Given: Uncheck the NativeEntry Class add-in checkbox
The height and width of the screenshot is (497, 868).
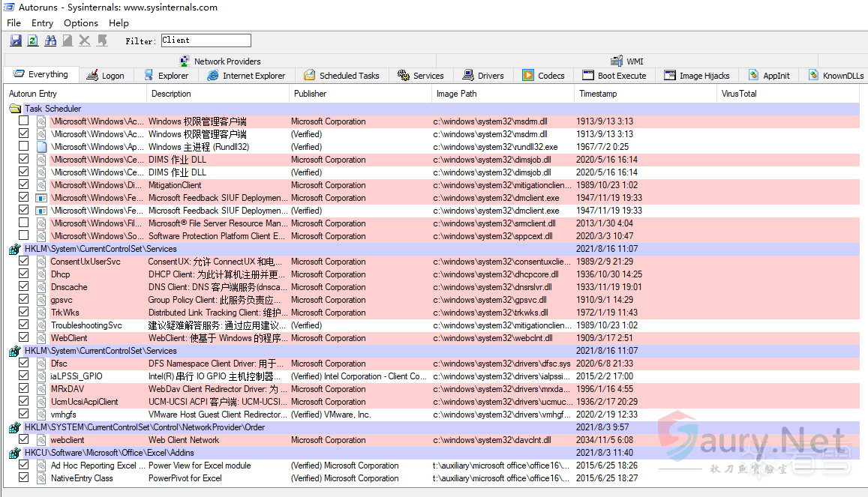Looking at the screenshot, I should pos(24,478).
